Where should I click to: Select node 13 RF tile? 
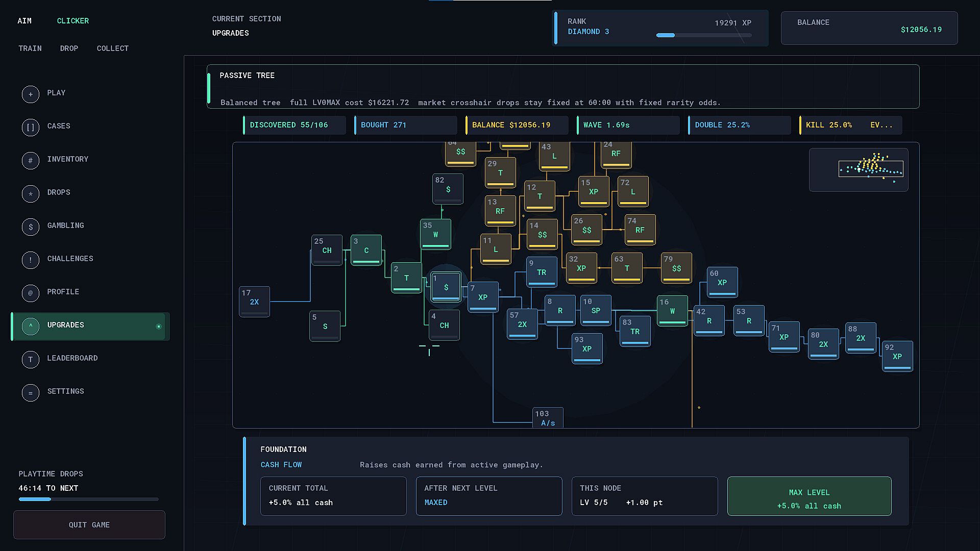click(500, 211)
